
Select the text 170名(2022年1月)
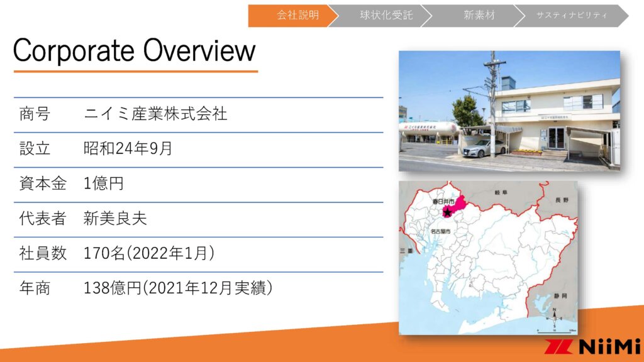[x=149, y=253]
